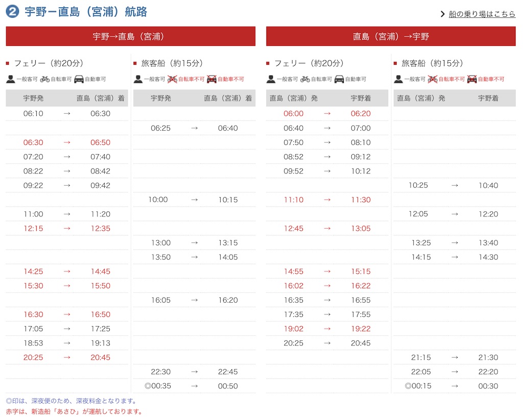This screenshot has width=523, height=420.
Task: Open the 船の乗り場はこちら link
Action: 482,14
